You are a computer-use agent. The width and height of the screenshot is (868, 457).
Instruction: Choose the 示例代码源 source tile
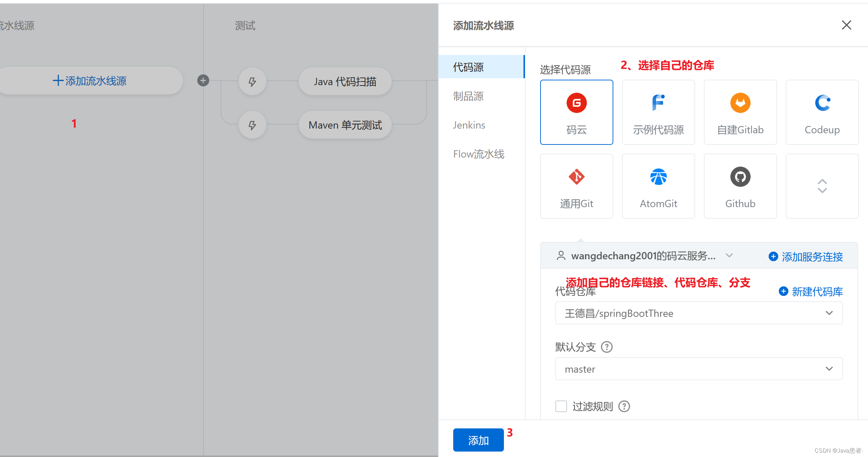tap(658, 112)
